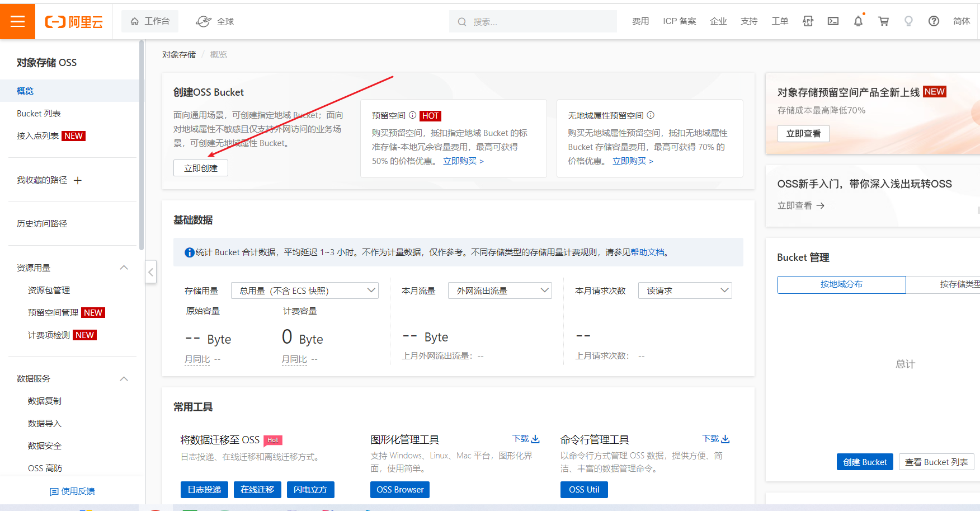Click the help question mark icon
980x511 pixels.
[934, 21]
